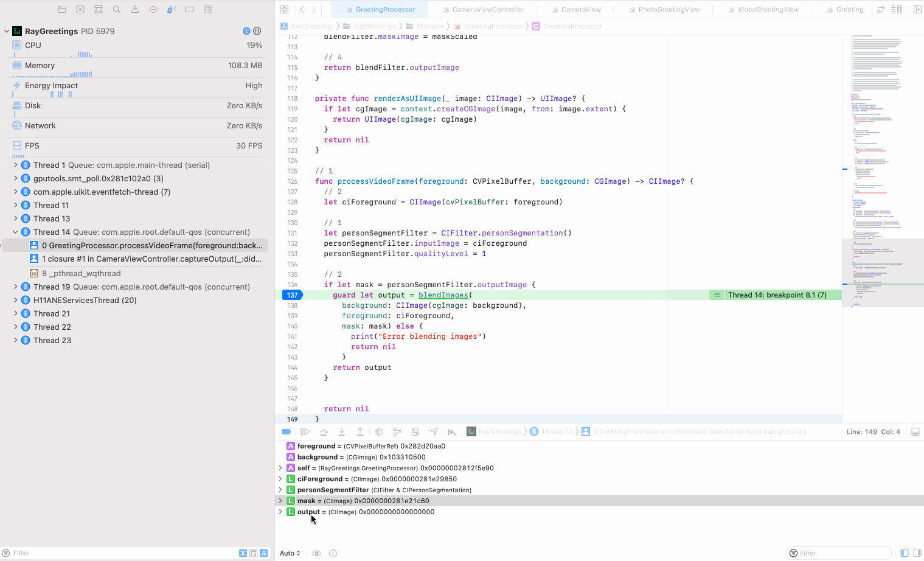Open the Issue navigator warning triangle
The width and height of the screenshot is (924, 561).
tap(135, 10)
